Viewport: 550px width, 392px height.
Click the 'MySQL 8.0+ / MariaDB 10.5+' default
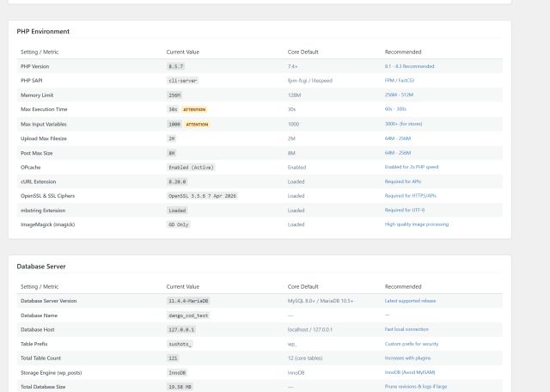[321, 301]
